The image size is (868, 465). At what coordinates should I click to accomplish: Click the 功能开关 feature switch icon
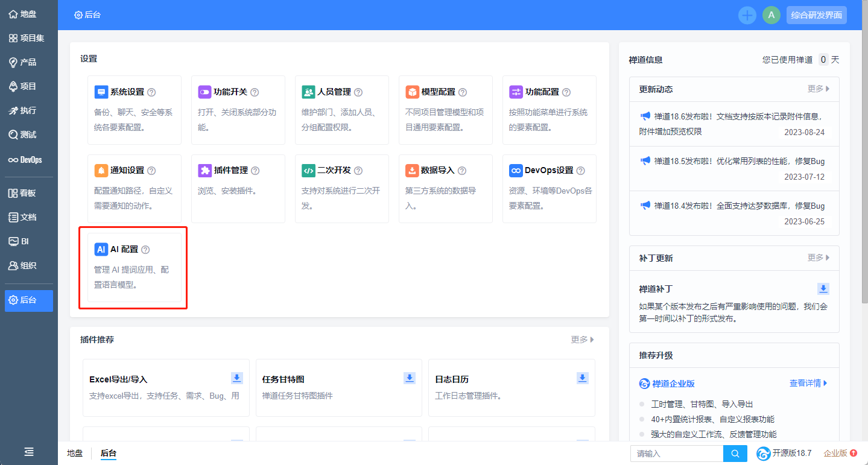[x=204, y=92]
